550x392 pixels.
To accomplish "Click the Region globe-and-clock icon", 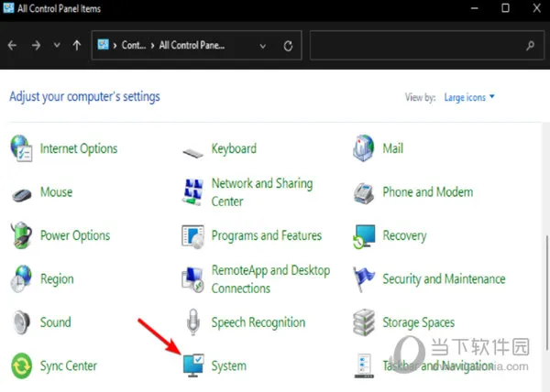I will pyautogui.click(x=21, y=278).
